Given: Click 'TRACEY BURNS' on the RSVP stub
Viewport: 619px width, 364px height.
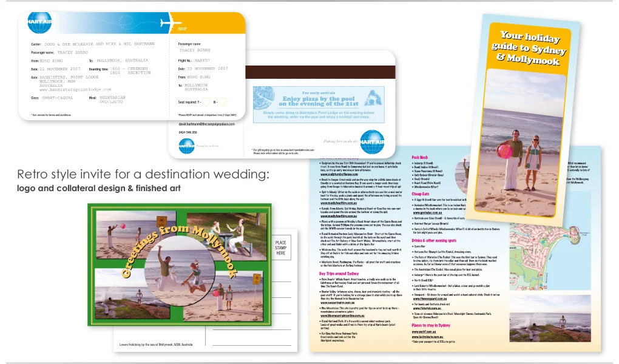Looking at the screenshot, I should [x=195, y=50].
